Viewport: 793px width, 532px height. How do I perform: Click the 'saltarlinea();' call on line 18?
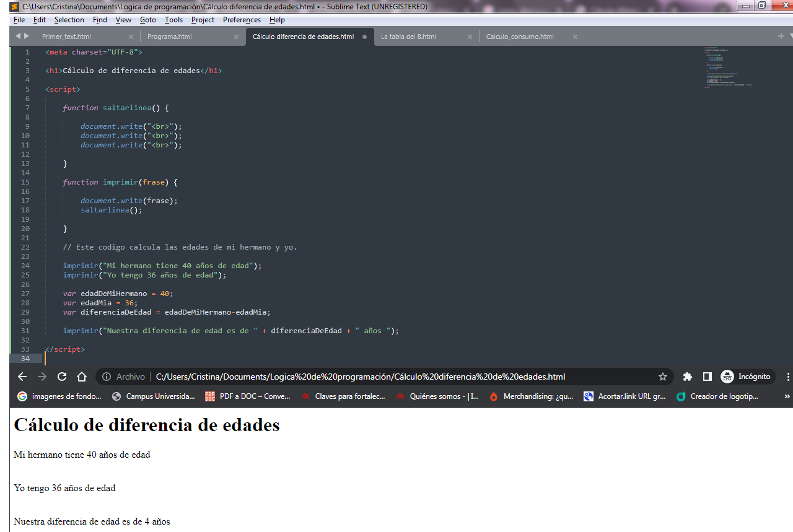pyautogui.click(x=112, y=210)
